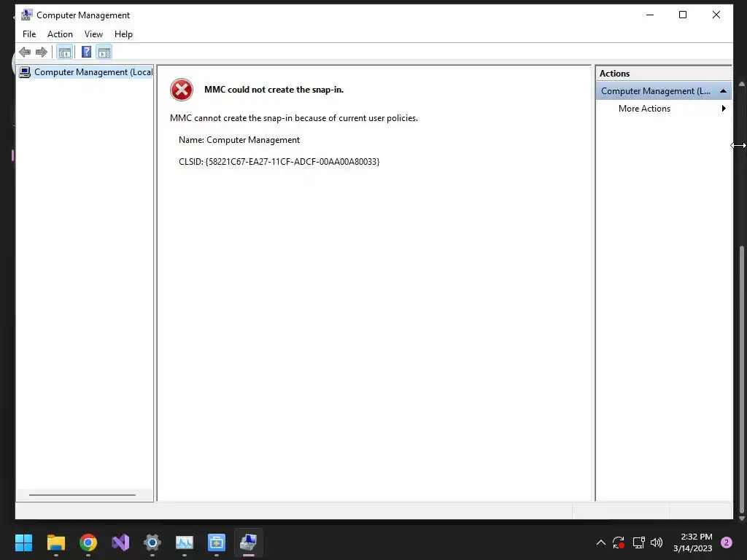747x560 pixels.
Task: Expand the More Actions submenu arrow
Action: click(724, 109)
